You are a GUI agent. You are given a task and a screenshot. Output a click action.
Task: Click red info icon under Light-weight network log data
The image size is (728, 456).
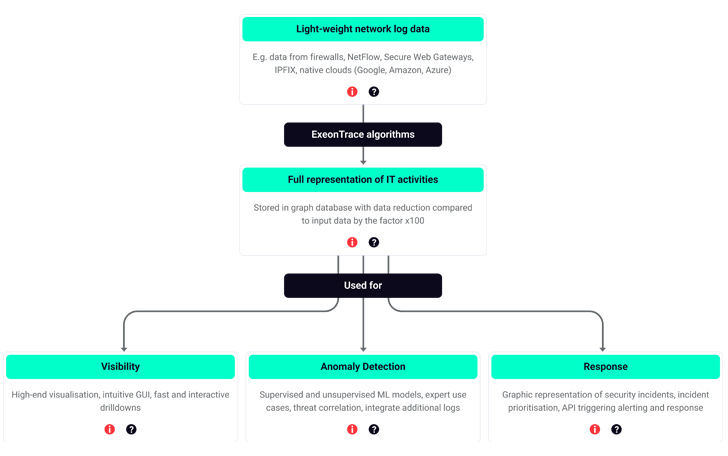pos(352,92)
